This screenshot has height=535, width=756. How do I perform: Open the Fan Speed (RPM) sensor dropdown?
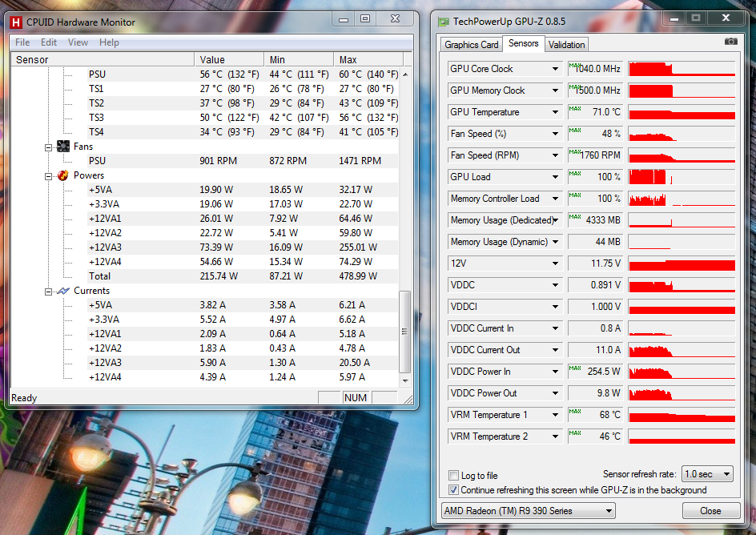556,155
